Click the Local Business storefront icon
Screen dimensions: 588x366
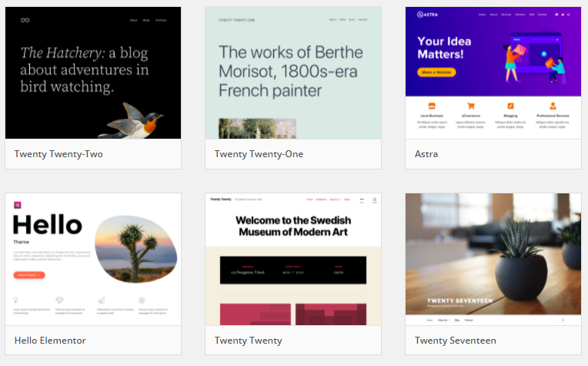pyautogui.click(x=432, y=106)
